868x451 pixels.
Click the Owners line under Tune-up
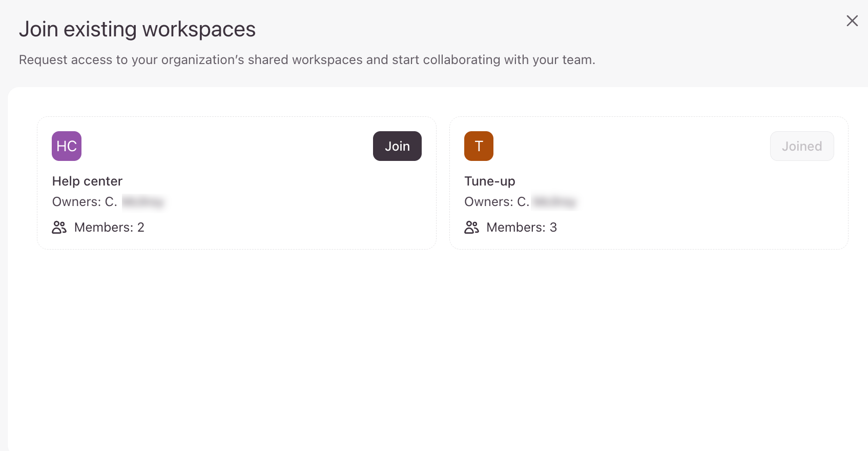[497, 202]
